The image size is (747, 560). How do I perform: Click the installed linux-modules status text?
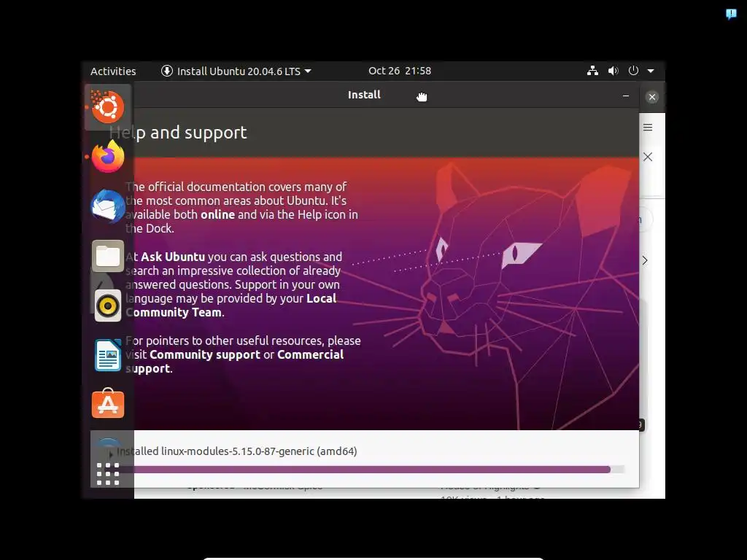(237, 451)
